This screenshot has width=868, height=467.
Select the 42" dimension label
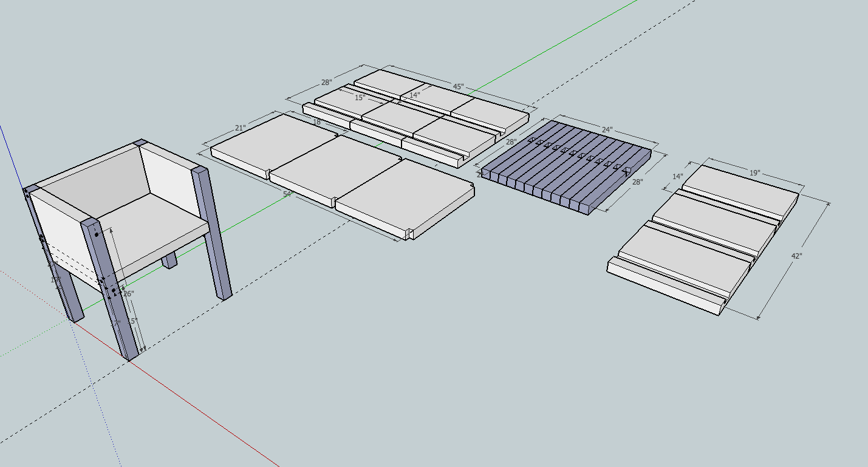[x=796, y=256]
